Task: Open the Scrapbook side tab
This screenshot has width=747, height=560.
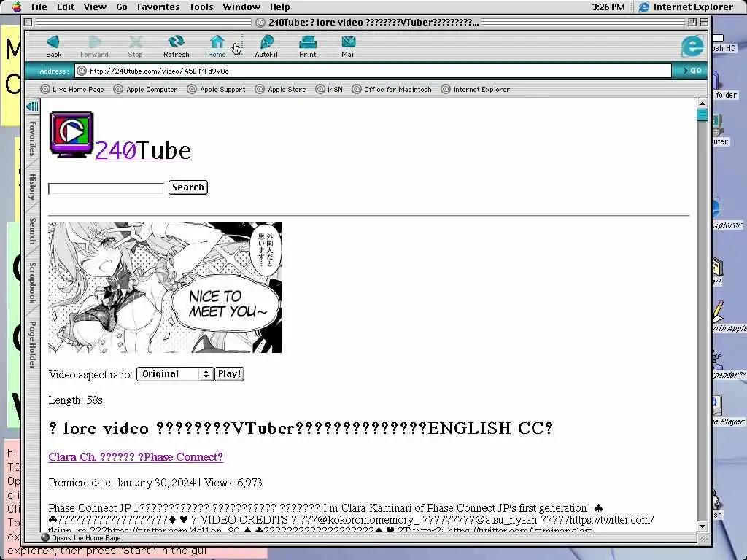Action: click(32, 282)
